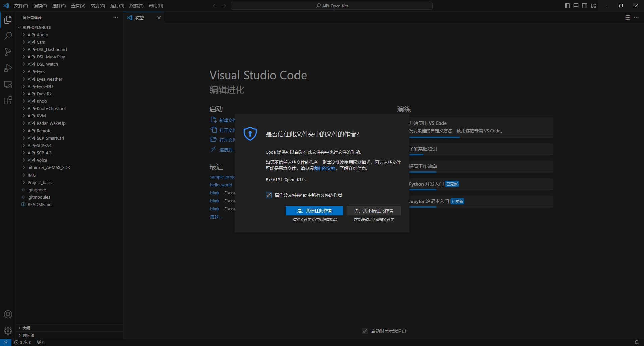Expand the AiPi-Radar-WakeUp folder

coord(70,123)
